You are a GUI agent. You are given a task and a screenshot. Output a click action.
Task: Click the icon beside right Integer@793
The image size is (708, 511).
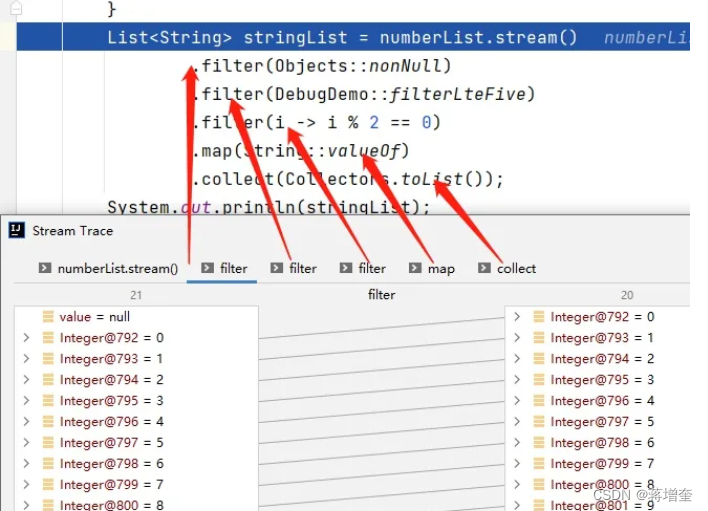[x=539, y=338]
